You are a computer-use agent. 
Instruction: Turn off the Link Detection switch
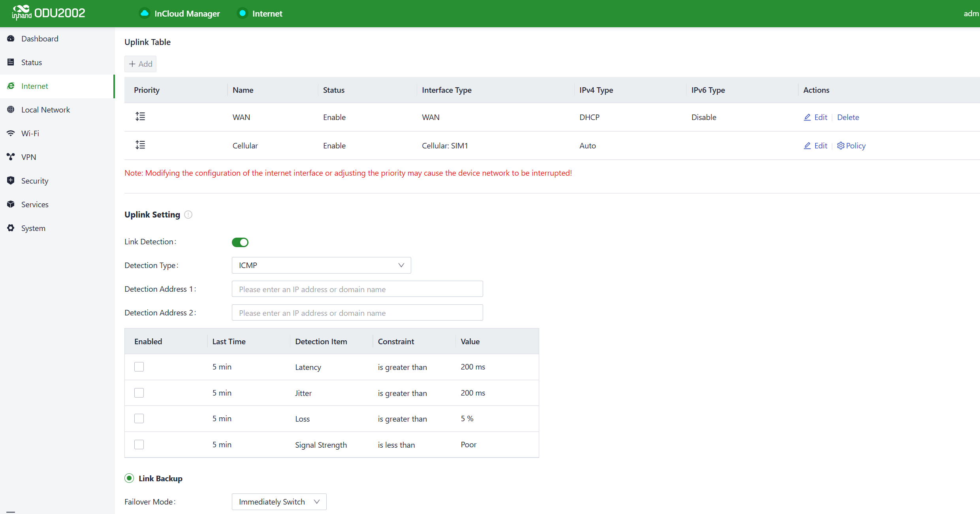coord(240,242)
